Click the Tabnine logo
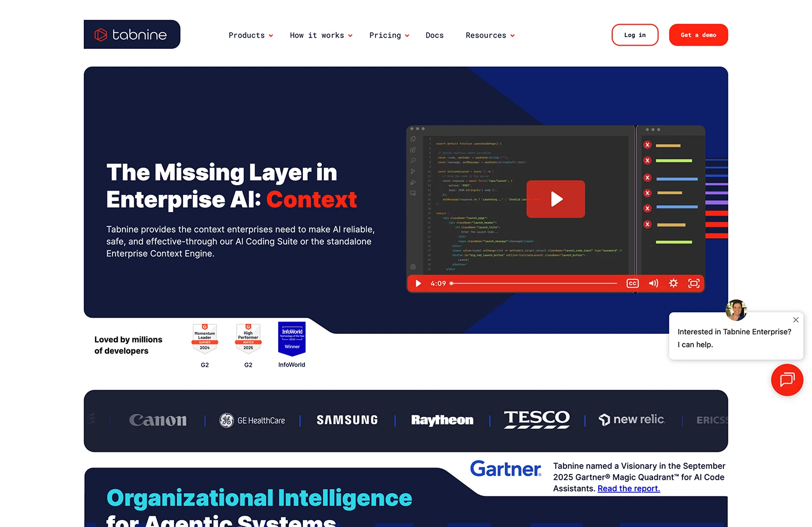 tap(132, 35)
